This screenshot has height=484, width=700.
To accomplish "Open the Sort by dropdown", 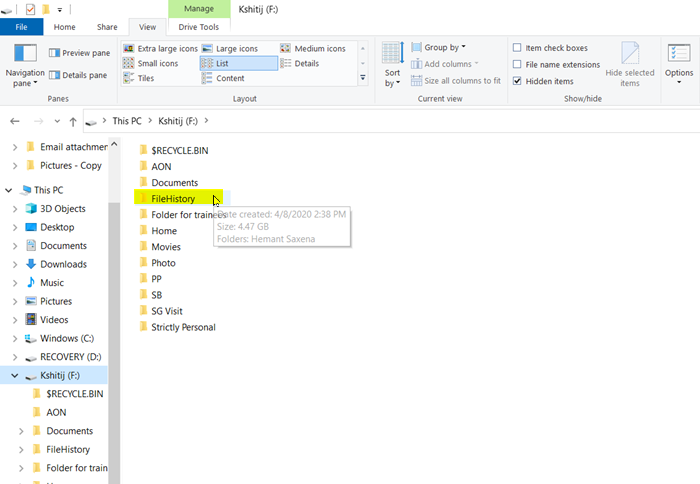I will tap(392, 66).
